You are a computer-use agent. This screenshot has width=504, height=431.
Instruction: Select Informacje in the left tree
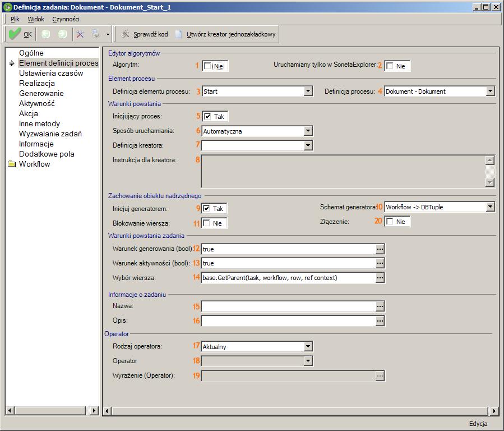click(x=36, y=144)
